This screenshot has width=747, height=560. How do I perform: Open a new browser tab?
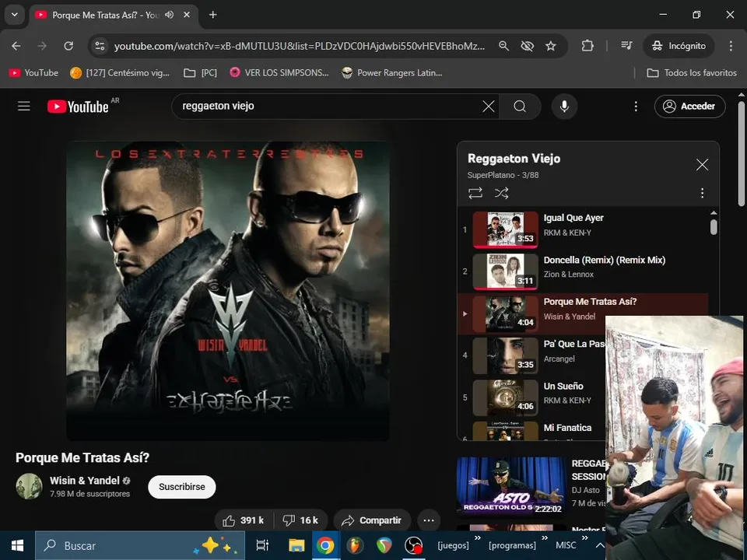pyautogui.click(x=213, y=15)
